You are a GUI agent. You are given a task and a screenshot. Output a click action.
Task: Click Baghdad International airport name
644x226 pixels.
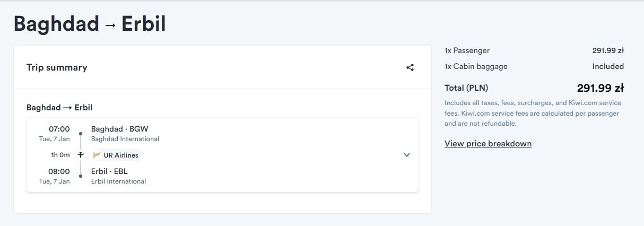[125, 139]
